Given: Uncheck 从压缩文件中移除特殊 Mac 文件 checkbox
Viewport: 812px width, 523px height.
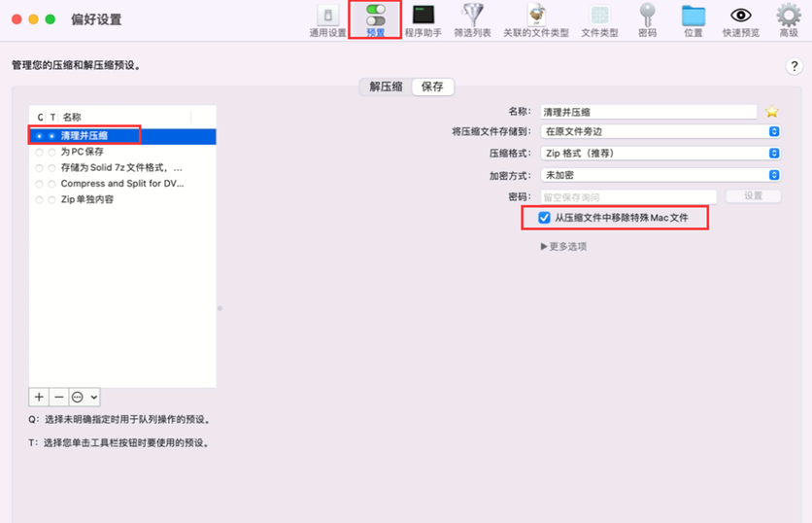Looking at the screenshot, I should pyautogui.click(x=544, y=218).
